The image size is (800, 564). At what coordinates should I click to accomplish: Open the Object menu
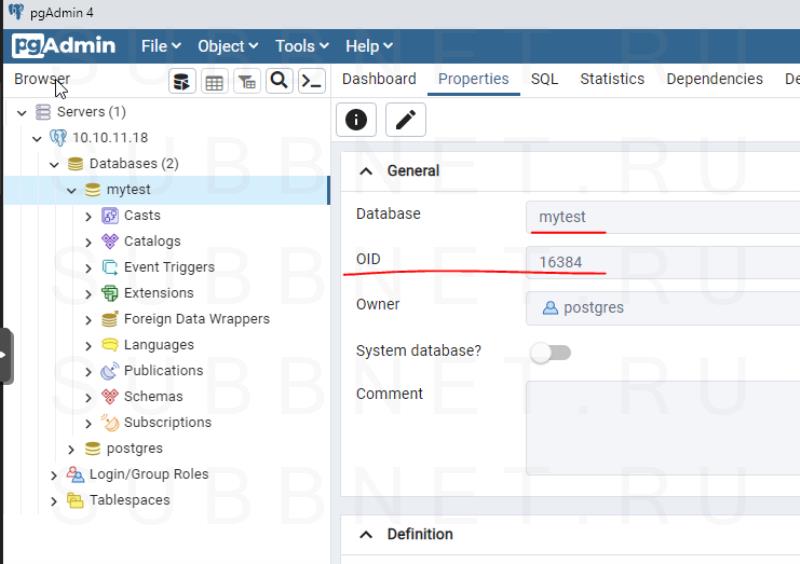227,46
